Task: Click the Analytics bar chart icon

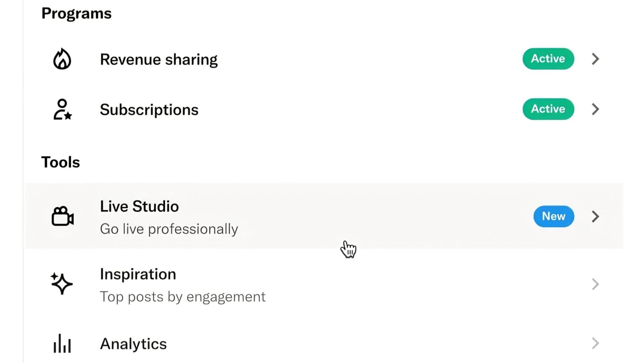Action: 62,344
